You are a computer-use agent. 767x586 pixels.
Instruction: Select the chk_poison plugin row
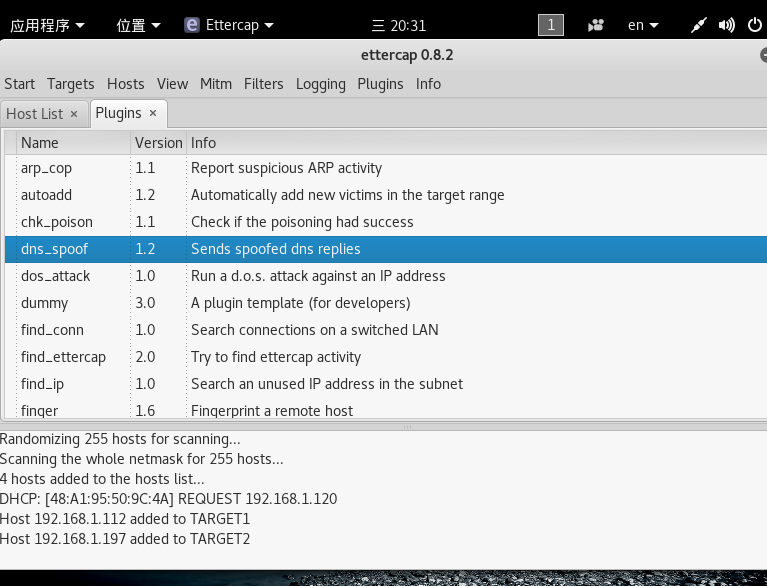click(386, 222)
